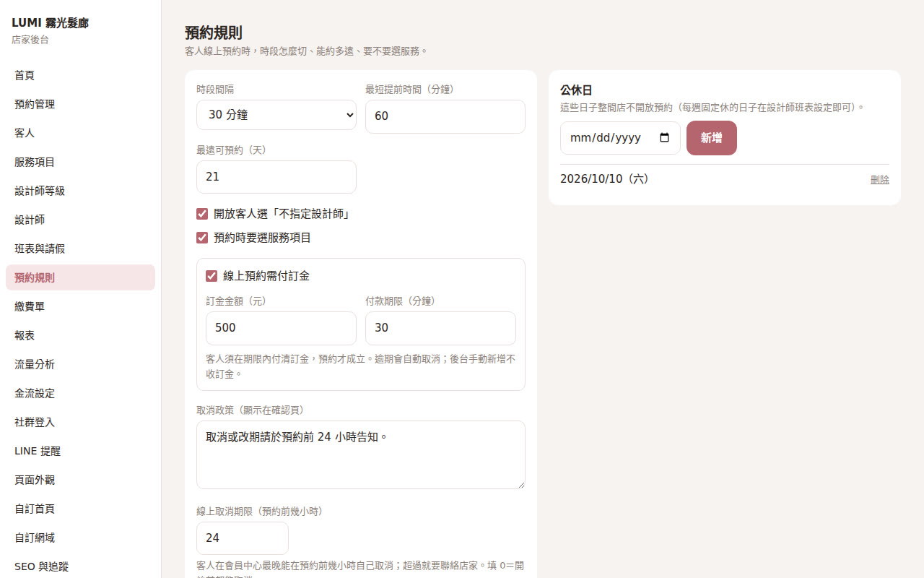The width and height of the screenshot is (924, 578).
Task: Open 設計師 page in sidebar
Action: coord(80,220)
